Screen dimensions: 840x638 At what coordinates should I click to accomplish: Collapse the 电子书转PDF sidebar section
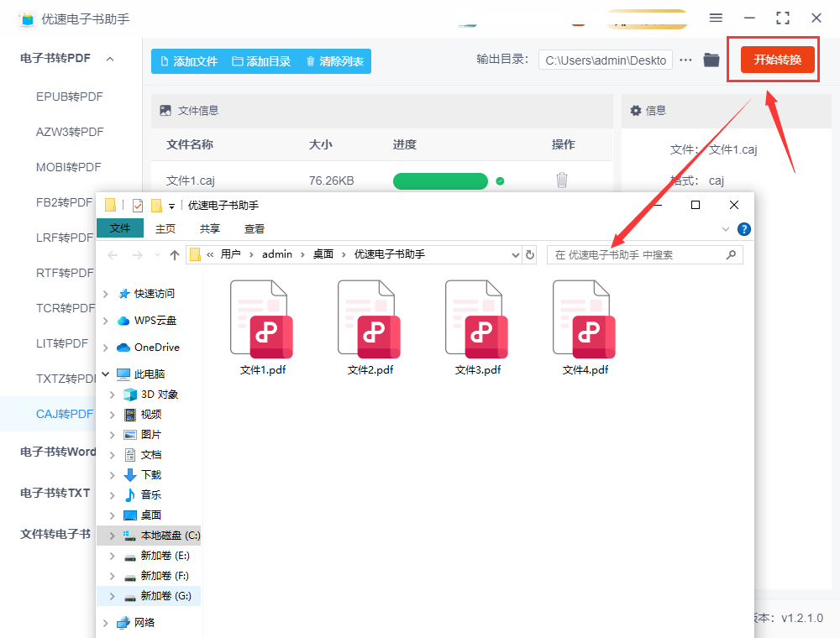pos(110,59)
